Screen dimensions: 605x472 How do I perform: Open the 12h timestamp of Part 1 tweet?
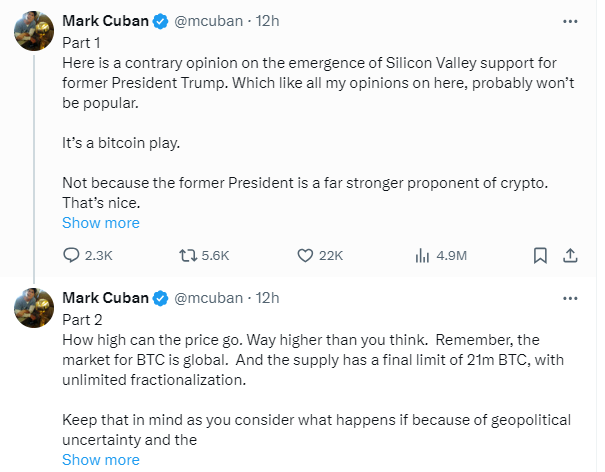pos(268,22)
